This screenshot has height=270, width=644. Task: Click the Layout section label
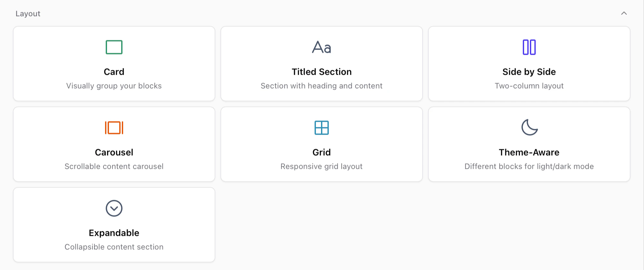coord(28,14)
